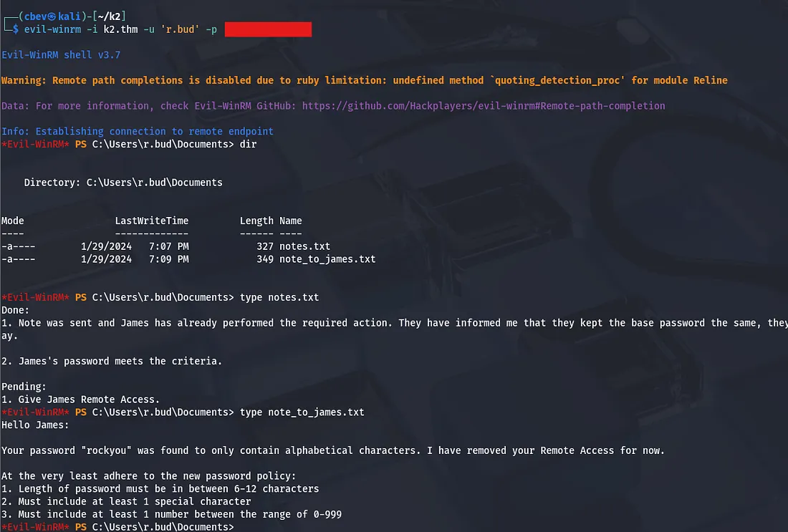The image size is (788, 532).
Task: Click the typed dir command
Action: tap(248, 144)
